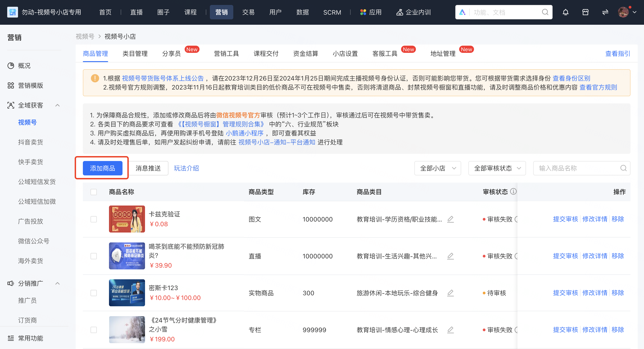
Task: Collapse the 分销推广 sidebar section
Action: [x=57, y=283]
